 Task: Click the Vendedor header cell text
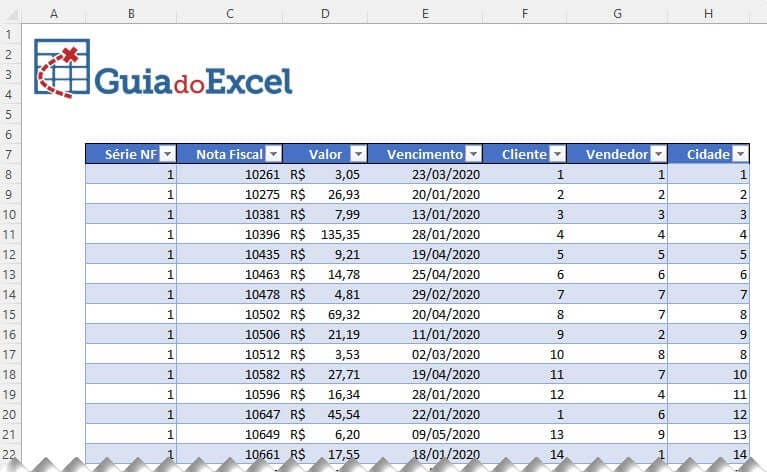[x=617, y=155]
